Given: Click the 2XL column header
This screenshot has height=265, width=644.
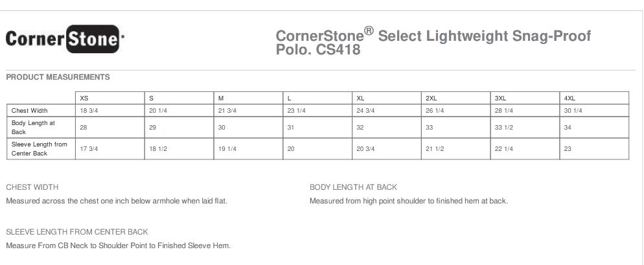Looking at the screenshot, I should pyautogui.click(x=431, y=98).
